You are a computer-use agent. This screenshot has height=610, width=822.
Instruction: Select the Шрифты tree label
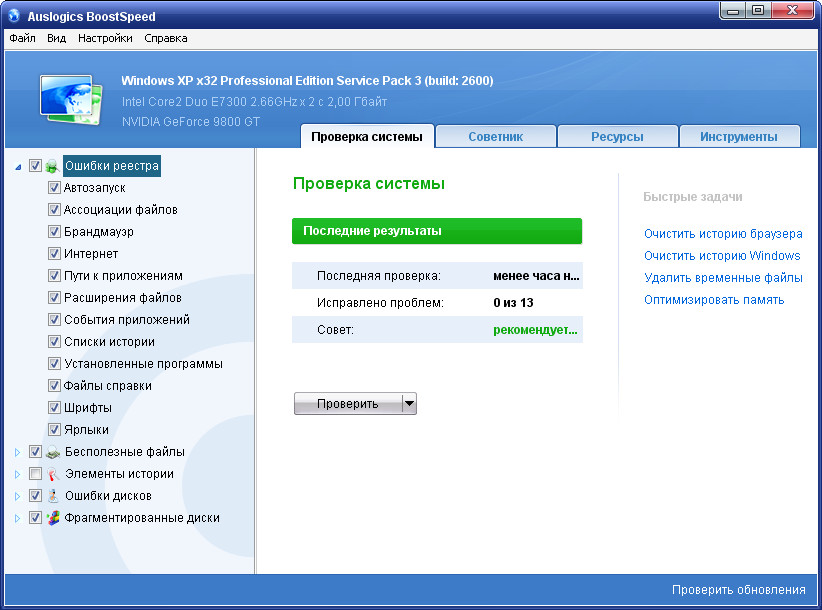pos(88,408)
